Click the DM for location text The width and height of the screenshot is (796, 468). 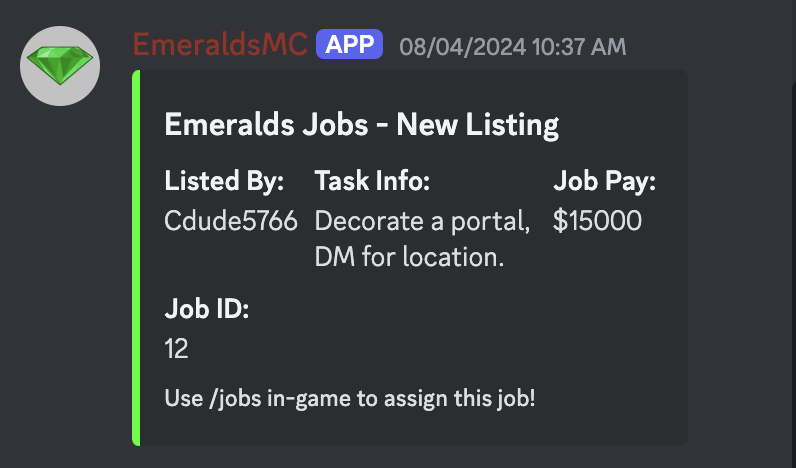409,257
